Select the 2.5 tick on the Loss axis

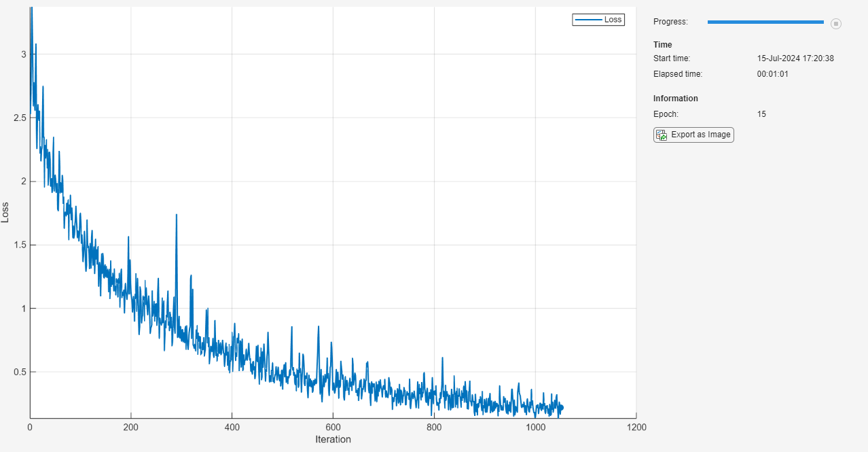[18, 118]
